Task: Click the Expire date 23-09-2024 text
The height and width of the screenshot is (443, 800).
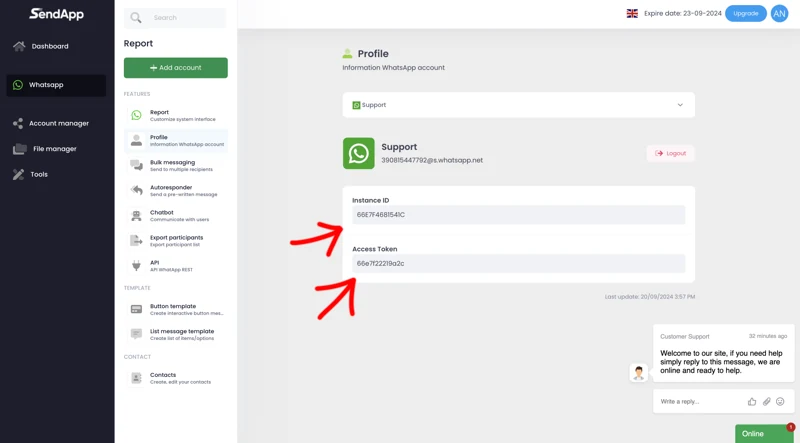Action: pos(683,14)
